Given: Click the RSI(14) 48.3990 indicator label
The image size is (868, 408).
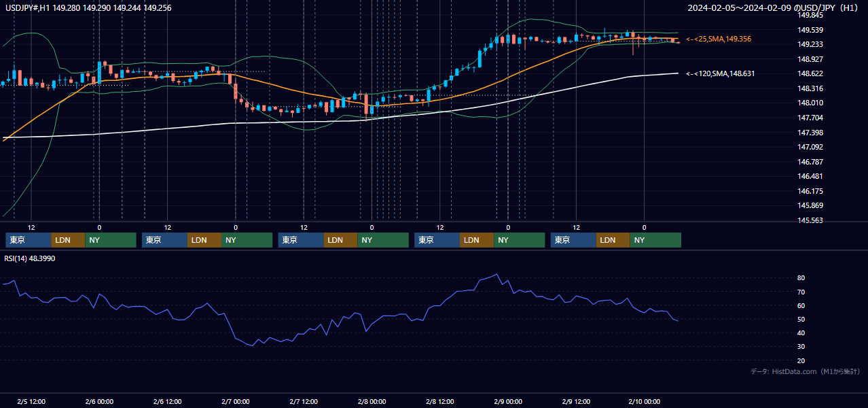Looking at the screenshot, I should click(30, 259).
